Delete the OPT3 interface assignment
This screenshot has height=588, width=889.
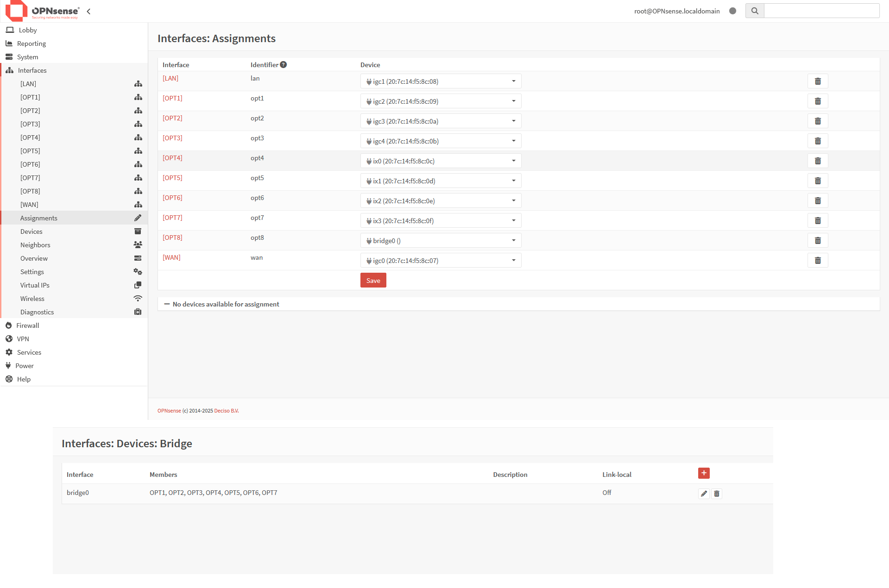click(x=818, y=141)
